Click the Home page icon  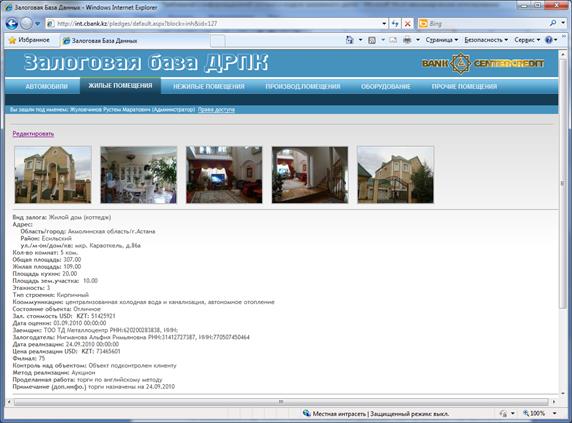pyautogui.click(x=349, y=40)
